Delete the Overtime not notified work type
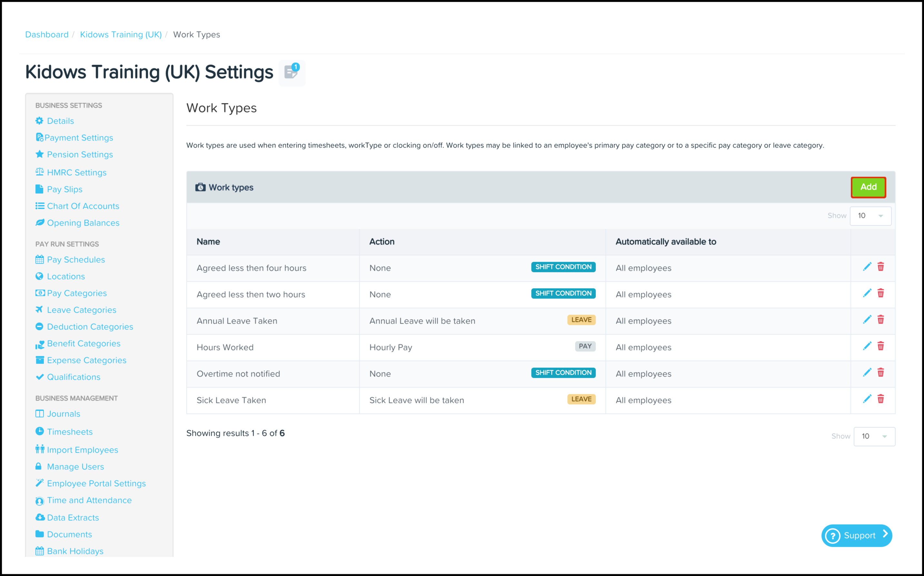 click(880, 373)
